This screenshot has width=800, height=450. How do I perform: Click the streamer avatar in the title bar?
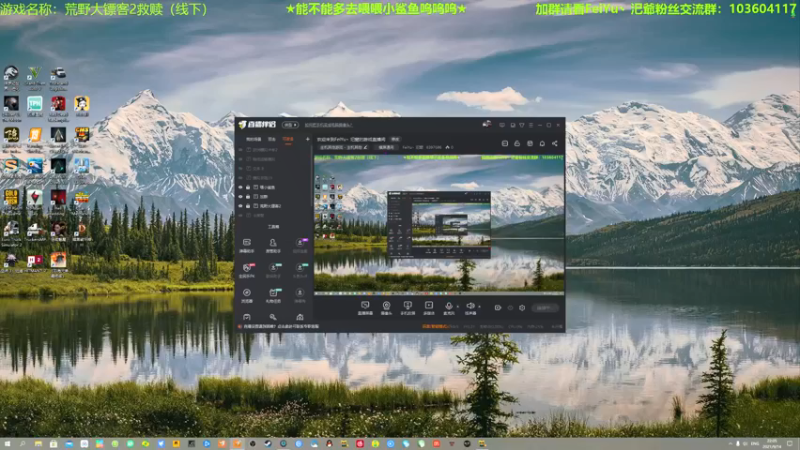click(487, 124)
